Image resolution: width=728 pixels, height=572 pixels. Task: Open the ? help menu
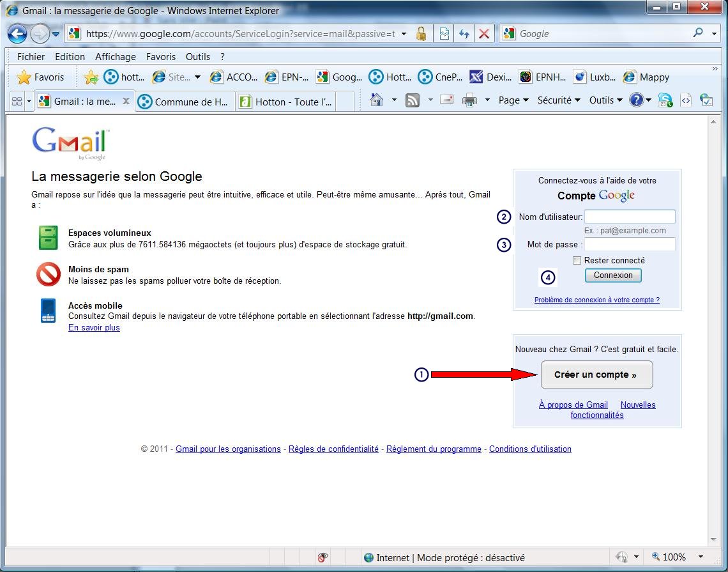click(x=223, y=57)
